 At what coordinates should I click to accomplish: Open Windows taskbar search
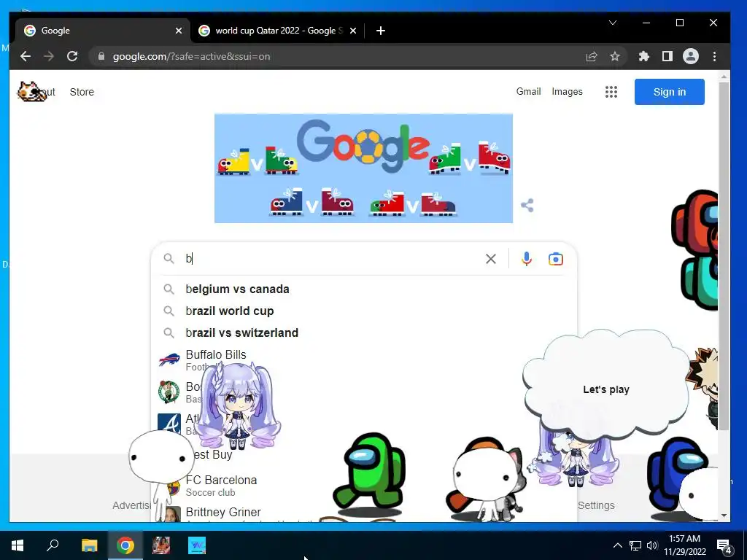pyautogui.click(x=53, y=545)
